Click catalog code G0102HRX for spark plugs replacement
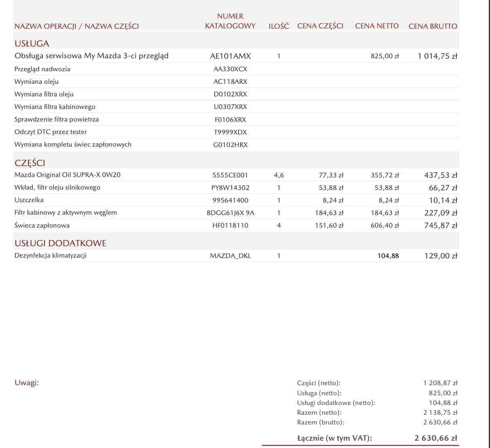Viewport: 490px width, 448px height. (230, 145)
